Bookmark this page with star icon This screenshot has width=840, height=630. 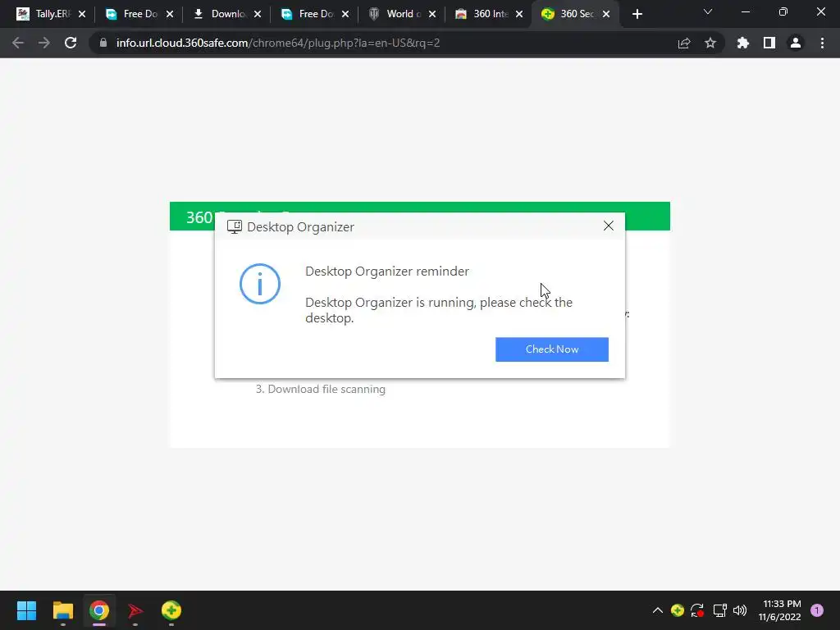pyautogui.click(x=710, y=43)
